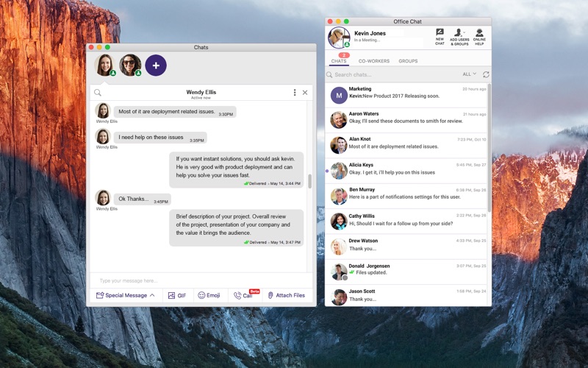This screenshot has height=368, width=588.
Task: Click the Marketing group avatar icon
Action: click(339, 96)
